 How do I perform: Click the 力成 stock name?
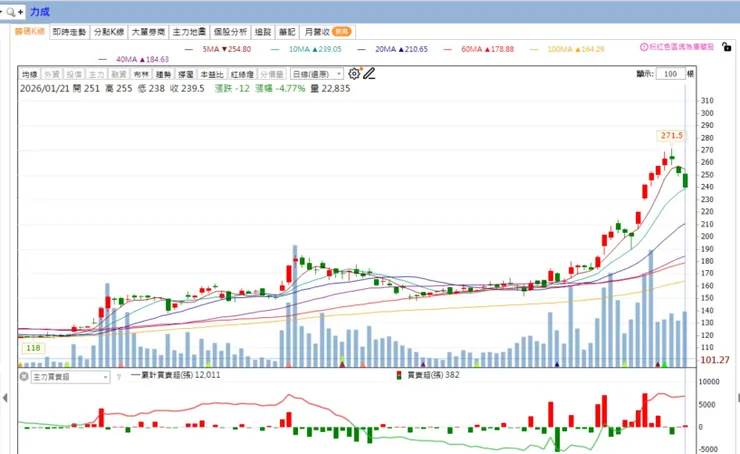[x=40, y=12]
